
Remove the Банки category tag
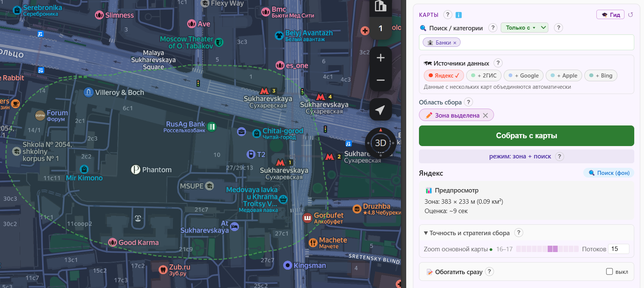455,43
